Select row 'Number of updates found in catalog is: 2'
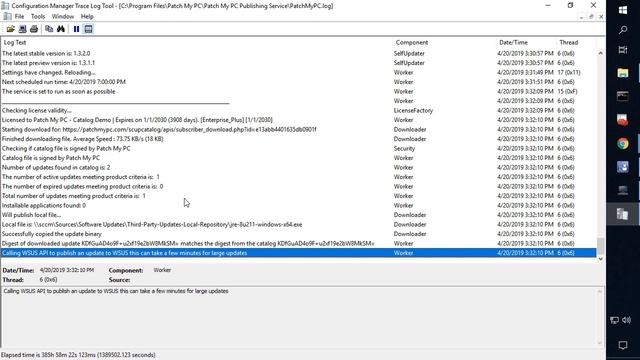Screen dimensions: 640x360 point(298,167)
